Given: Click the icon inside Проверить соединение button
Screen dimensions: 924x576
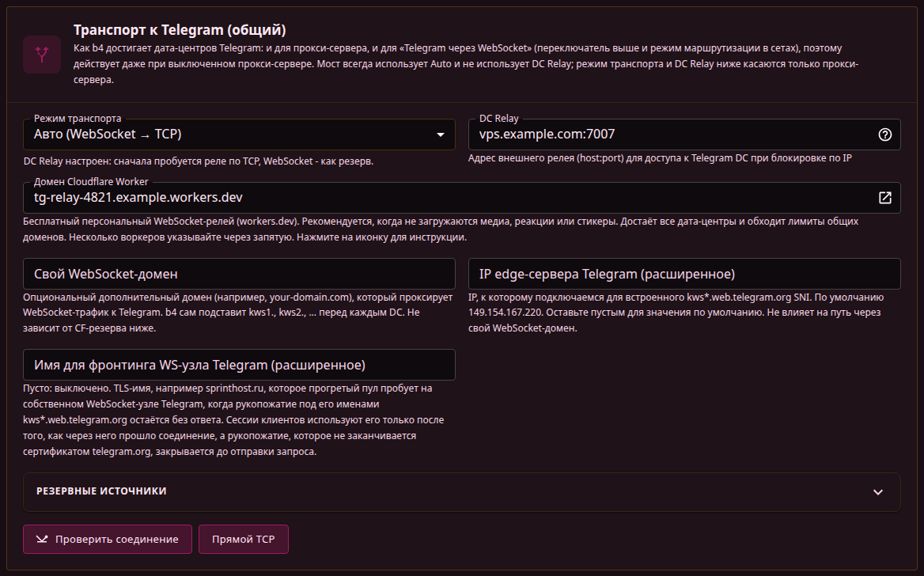Looking at the screenshot, I should (x=42, y=539).
